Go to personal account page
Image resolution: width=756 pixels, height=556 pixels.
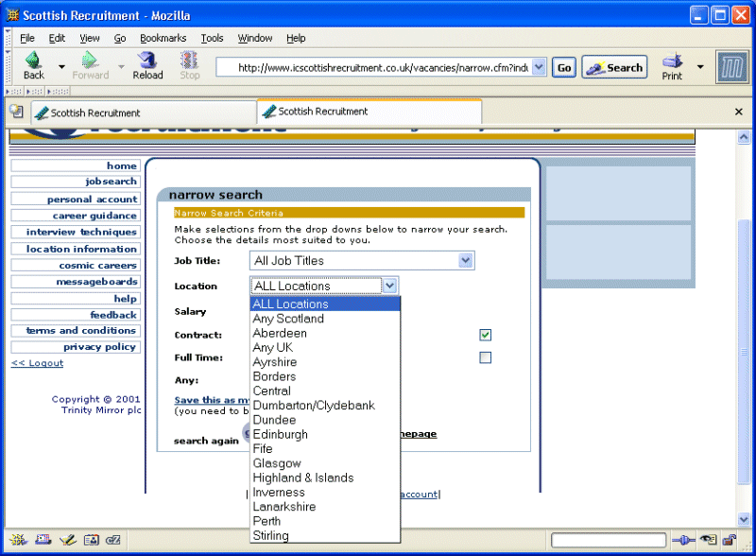point(76,199)
